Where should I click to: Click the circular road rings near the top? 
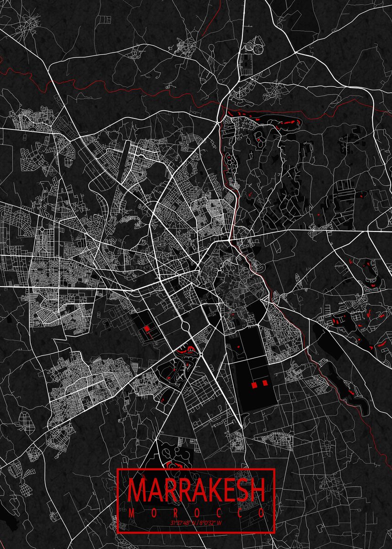click(x=253, y=46)
